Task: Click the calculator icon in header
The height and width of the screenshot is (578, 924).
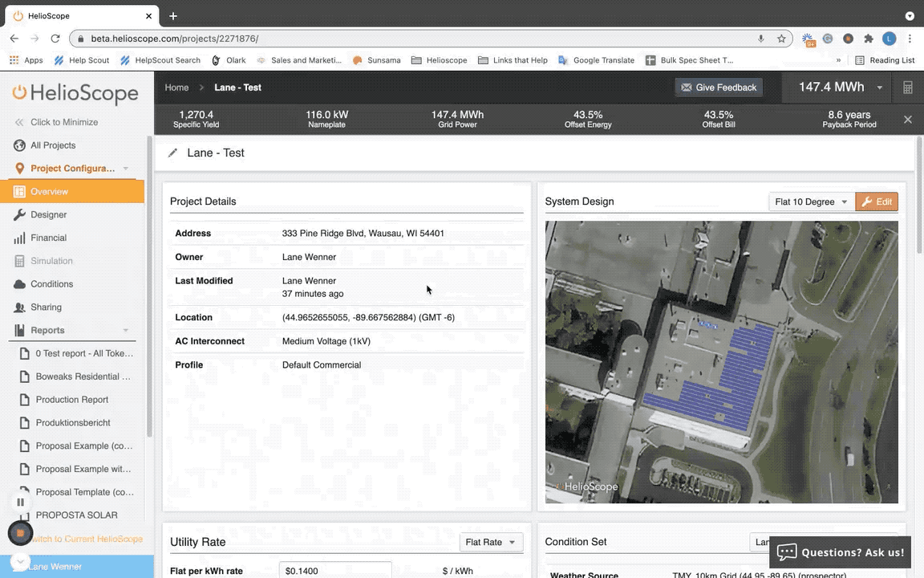Action: click(907, 88)
